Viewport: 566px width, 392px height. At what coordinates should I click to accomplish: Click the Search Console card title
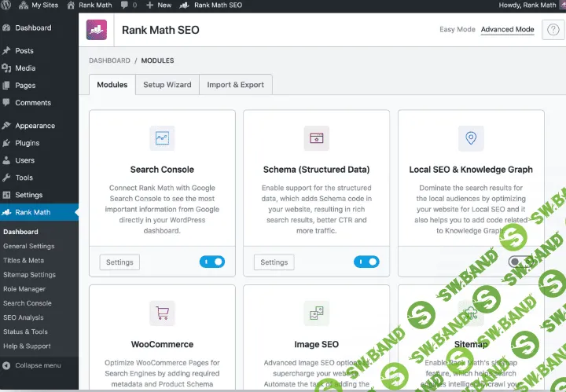162,170
